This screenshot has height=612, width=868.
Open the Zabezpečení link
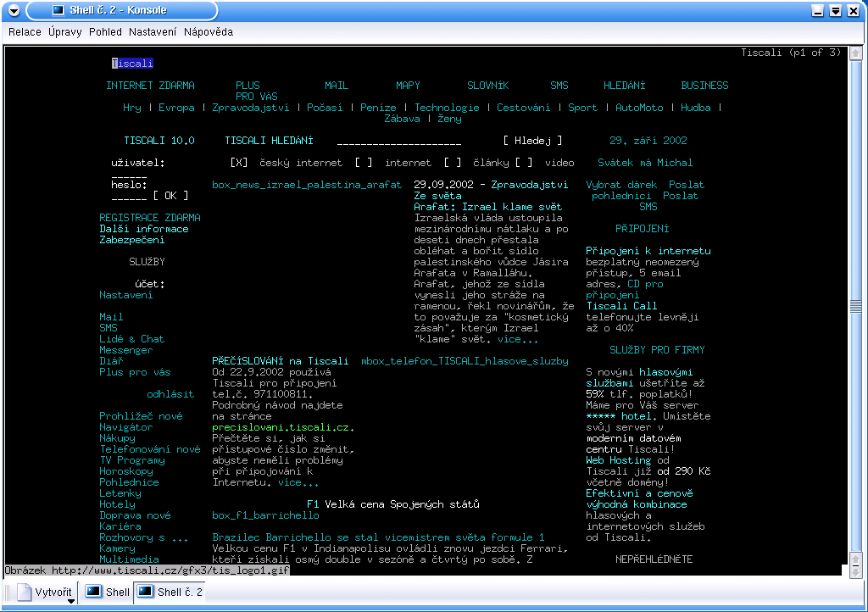pos(131,240)
